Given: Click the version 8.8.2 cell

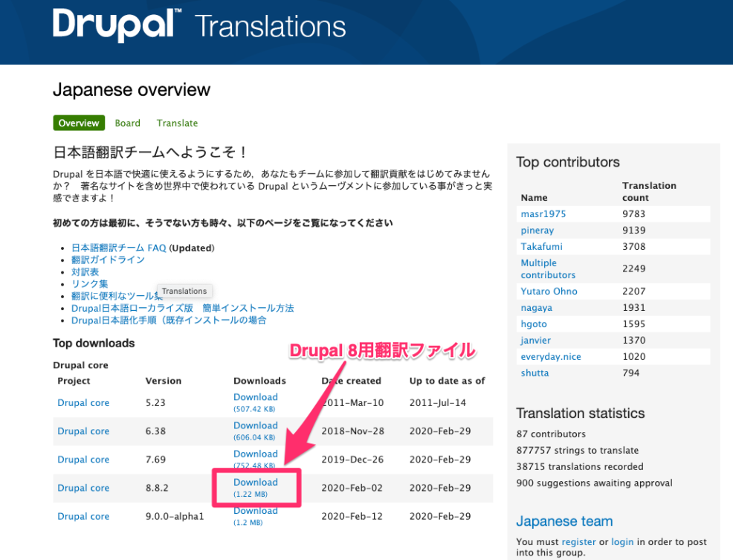Looking at the screenshot, I should (157, 488).
